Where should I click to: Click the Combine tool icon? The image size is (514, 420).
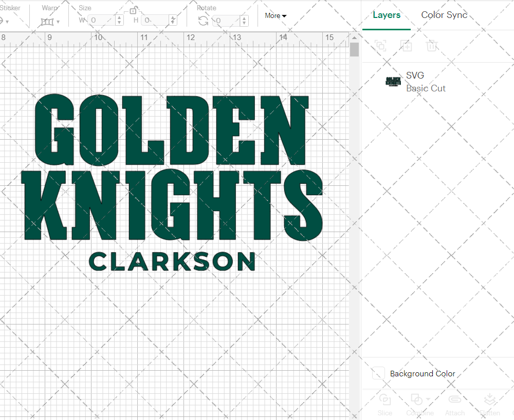coord(415,401)
